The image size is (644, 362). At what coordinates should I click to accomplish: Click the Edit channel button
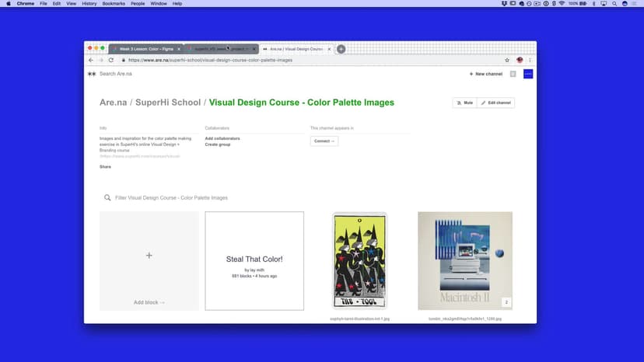pyautogui.click(x=495, y=103)
